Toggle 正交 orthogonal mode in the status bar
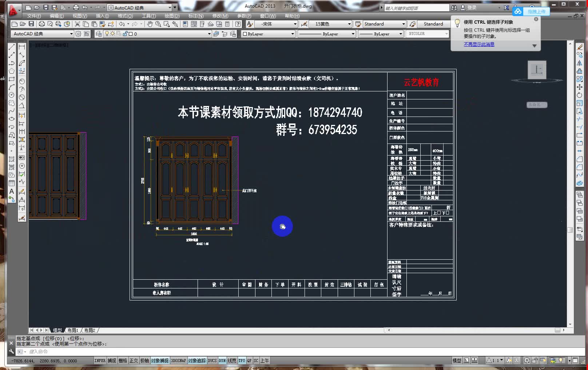Screen dimensions: 588x370 click(x=134, y=360)
